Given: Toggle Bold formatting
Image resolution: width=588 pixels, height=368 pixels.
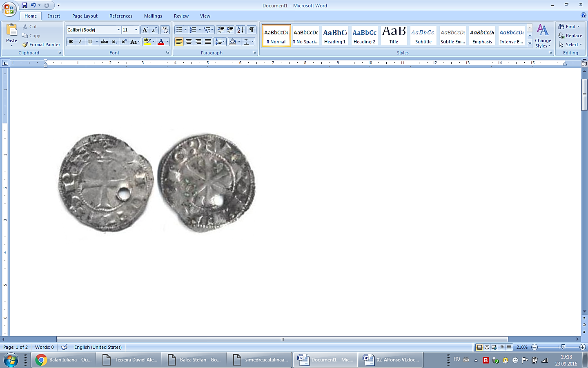Looking at the screenshot, I should coord(71,42).
